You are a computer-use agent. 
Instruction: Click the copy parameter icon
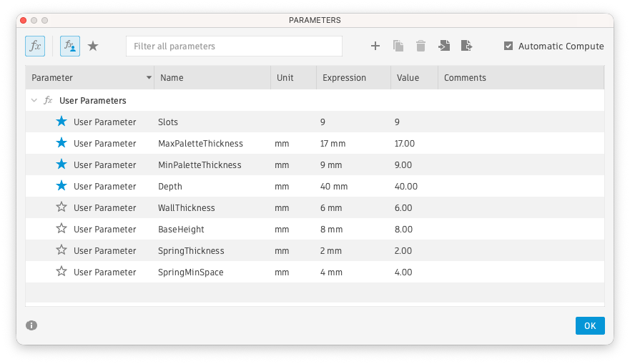[x=398, y=46]
